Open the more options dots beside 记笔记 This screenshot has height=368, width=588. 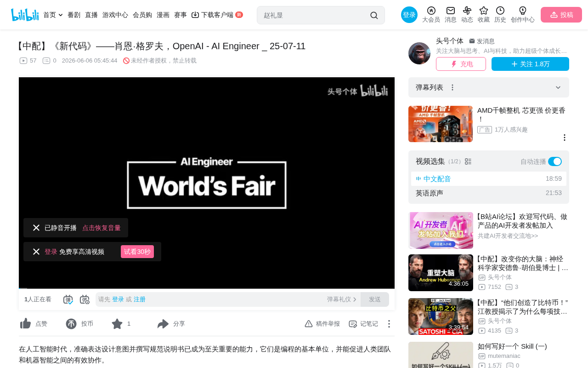(389, 324)
